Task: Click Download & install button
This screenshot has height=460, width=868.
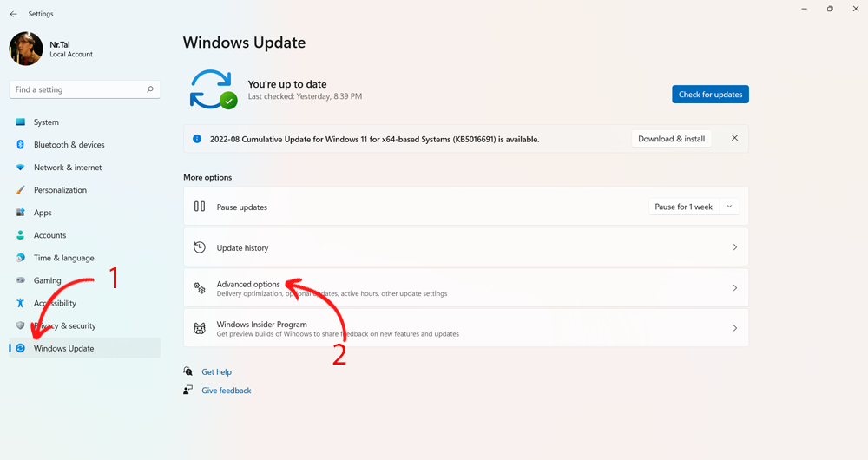Action: [x=671, y=139]
